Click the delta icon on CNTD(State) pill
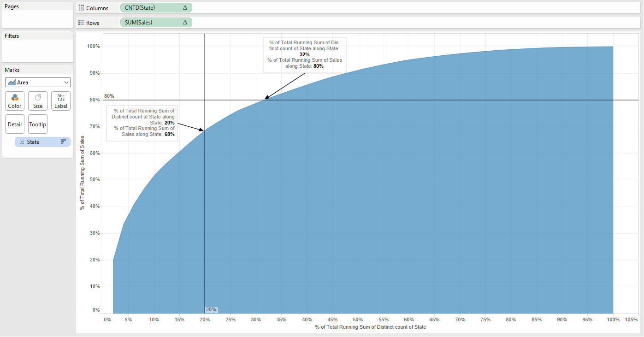Screen dimensions: 644x337 tap(185, 8)
